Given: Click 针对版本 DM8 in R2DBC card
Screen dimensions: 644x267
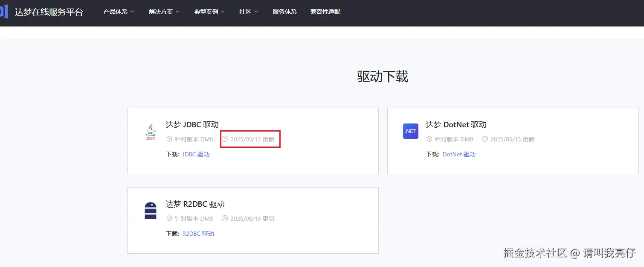Looking at the screenshot, I should tap(194, 219).
